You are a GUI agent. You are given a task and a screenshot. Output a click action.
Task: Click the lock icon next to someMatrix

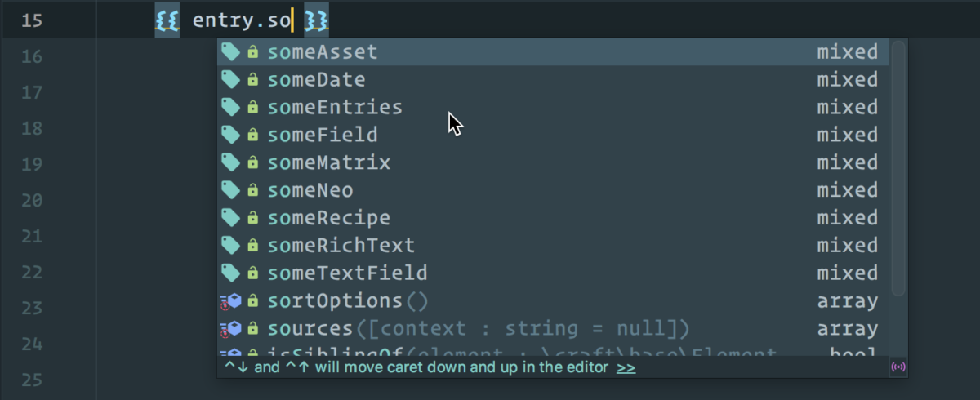(253, 163)
